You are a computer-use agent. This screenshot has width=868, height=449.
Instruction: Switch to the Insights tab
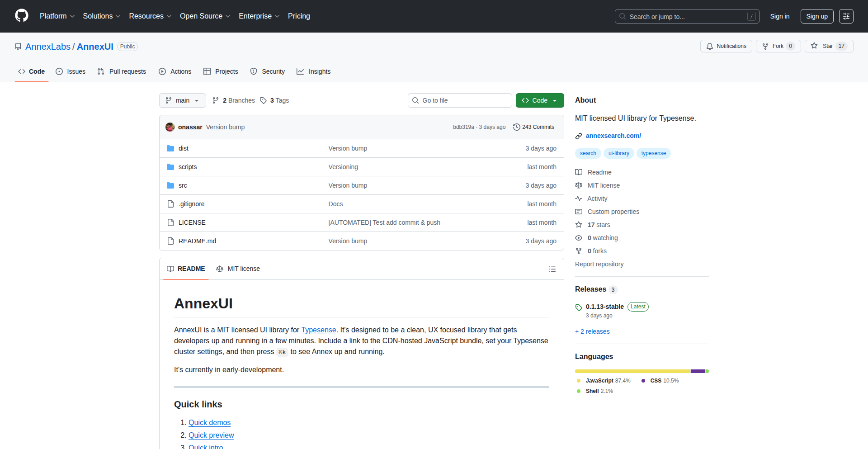coord(314,71)
